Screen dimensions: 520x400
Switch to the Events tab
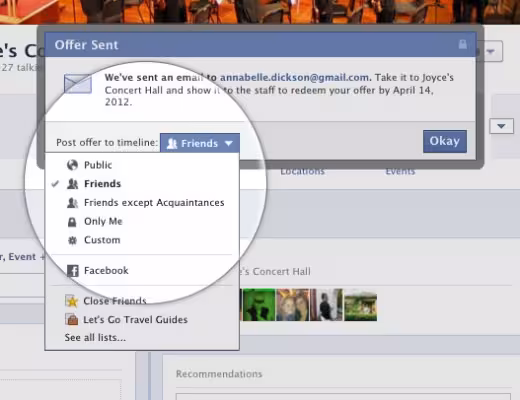(400, 171)
